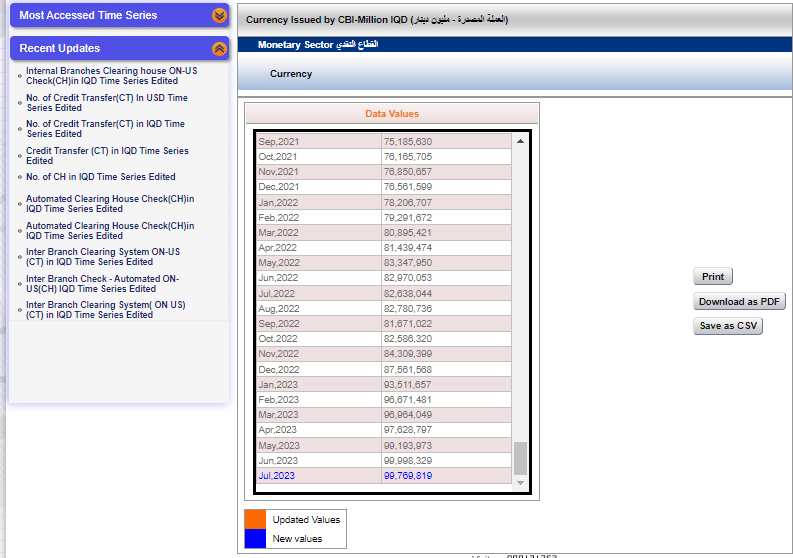This screenshot has width=793, height=558.
Task: Click the data table scrollbar thumb
Action: [519, 458]
